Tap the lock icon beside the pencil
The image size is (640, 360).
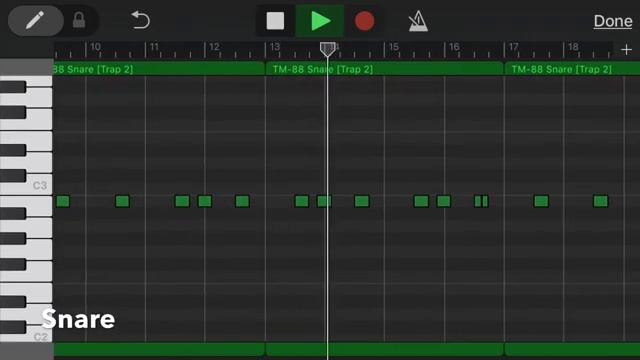tap(79, 20)
